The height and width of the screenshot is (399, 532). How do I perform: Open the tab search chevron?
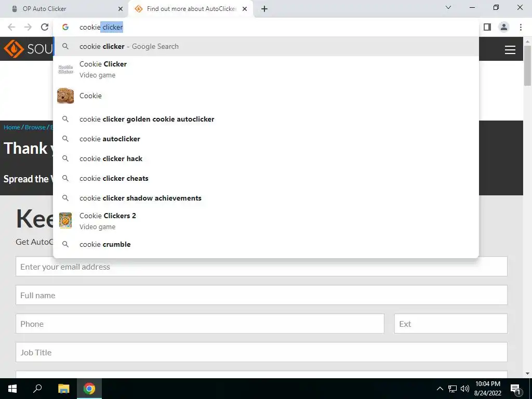[x=448, y=7]
